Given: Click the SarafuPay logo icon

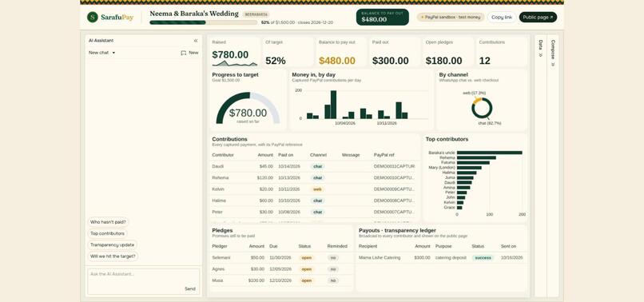Looking at the screenshot, I should click(93, 18).
